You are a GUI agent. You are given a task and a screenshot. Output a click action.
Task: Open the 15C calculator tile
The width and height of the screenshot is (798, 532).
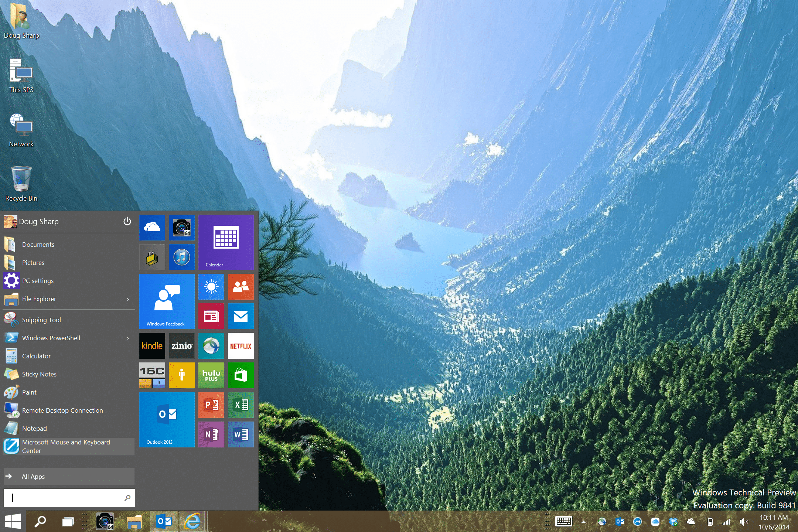coord(152,375)
